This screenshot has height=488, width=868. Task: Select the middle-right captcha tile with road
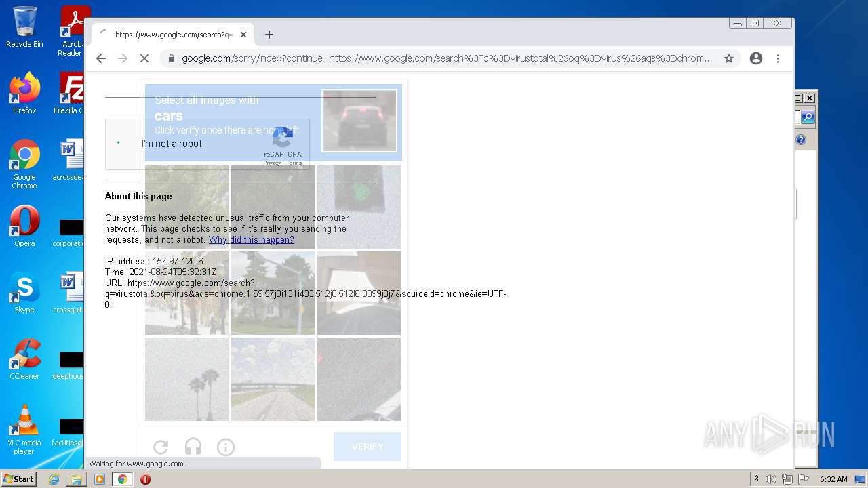(x=359, y=293)
